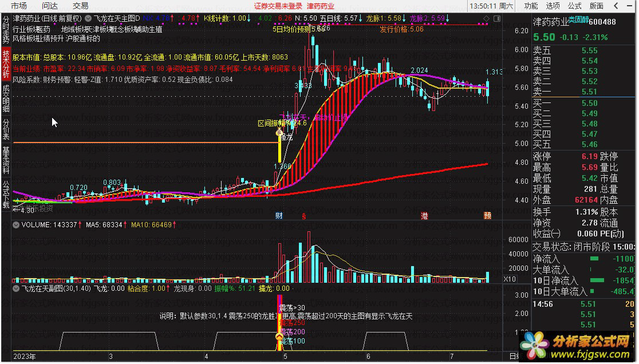639x364 pixels.
Task: Click the 区间振幅% label on chart
Action: (274, 123)
